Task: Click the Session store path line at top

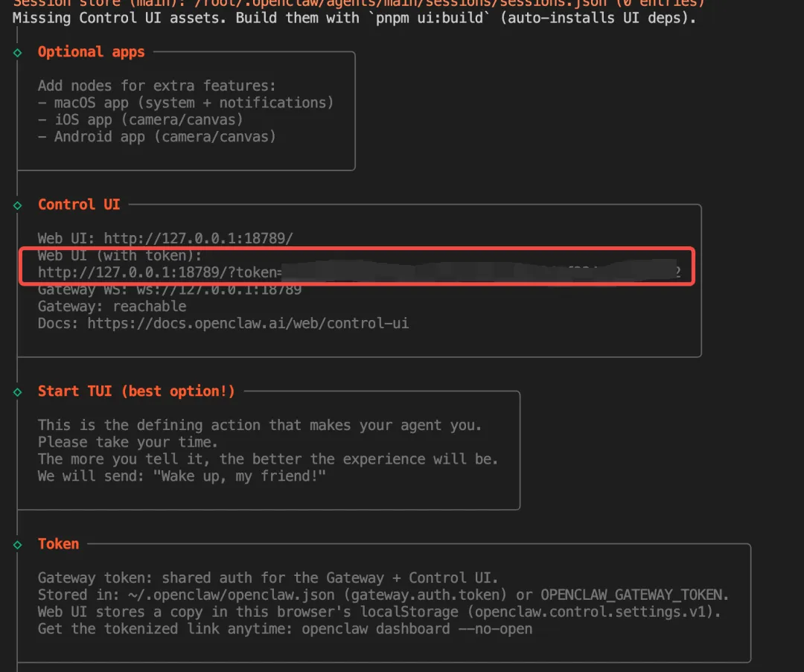Action: tap(359, 4)
